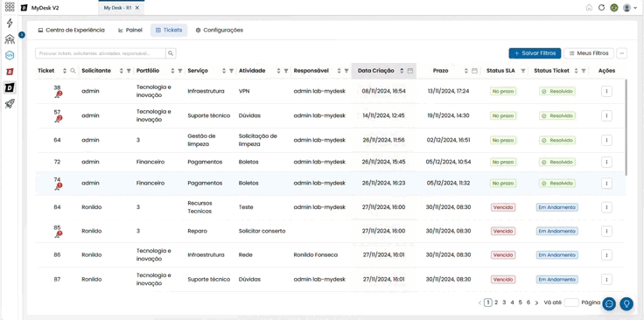Open the rocket sidebar icon
Screen dimensions: 644x320
[10, 104]
